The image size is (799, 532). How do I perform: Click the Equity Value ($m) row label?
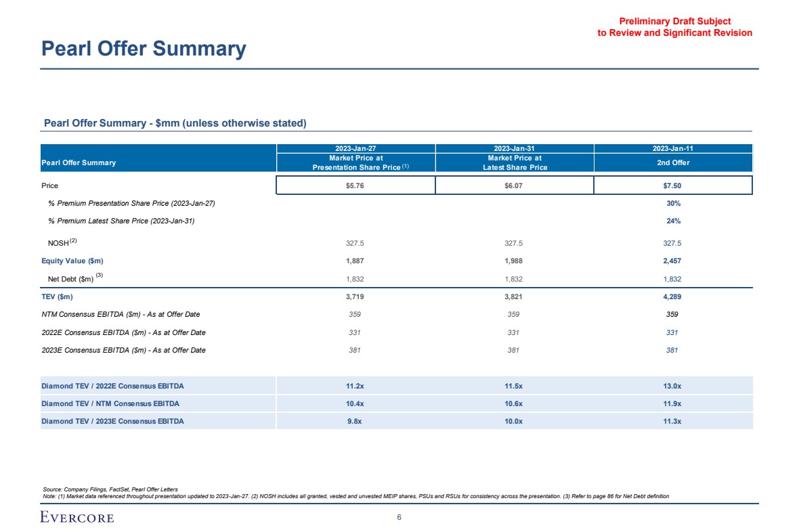click(x=72, y=261)
